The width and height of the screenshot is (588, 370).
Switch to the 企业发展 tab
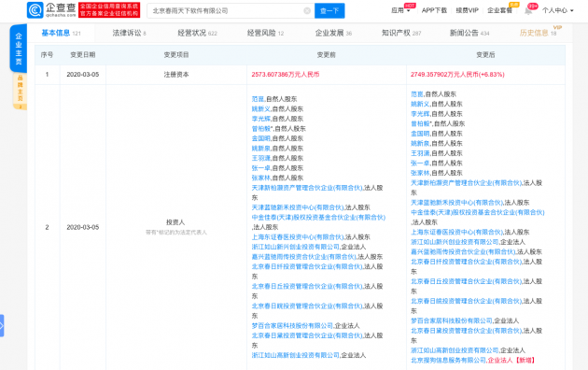coord(333,33)
